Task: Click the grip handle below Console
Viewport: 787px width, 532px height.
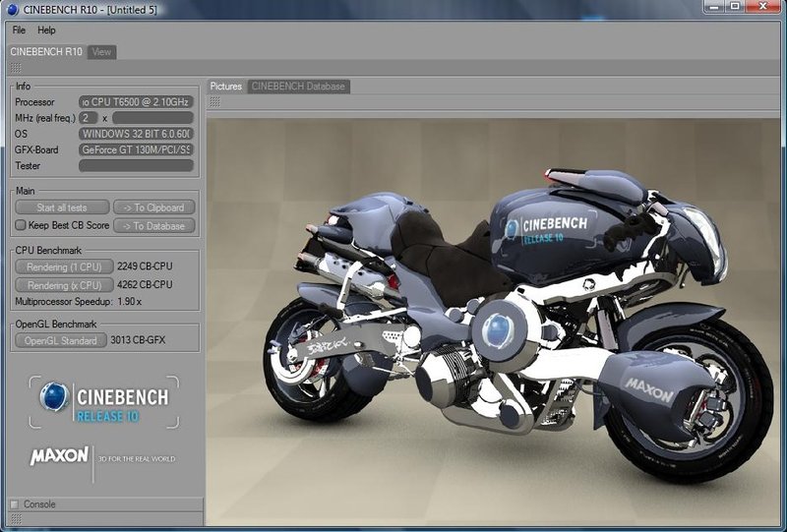Action: (16, 518)
